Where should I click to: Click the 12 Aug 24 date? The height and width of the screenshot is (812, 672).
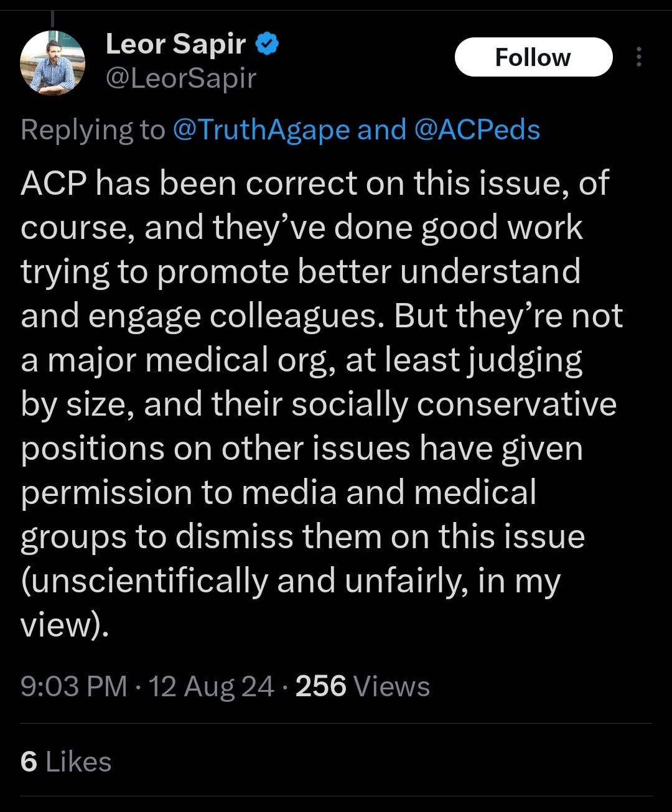212,687
